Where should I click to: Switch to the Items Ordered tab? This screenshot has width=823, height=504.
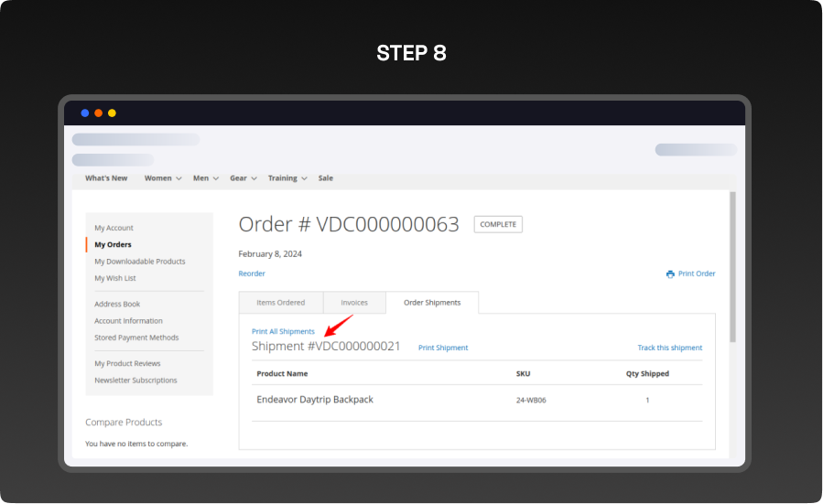point(280,303)
